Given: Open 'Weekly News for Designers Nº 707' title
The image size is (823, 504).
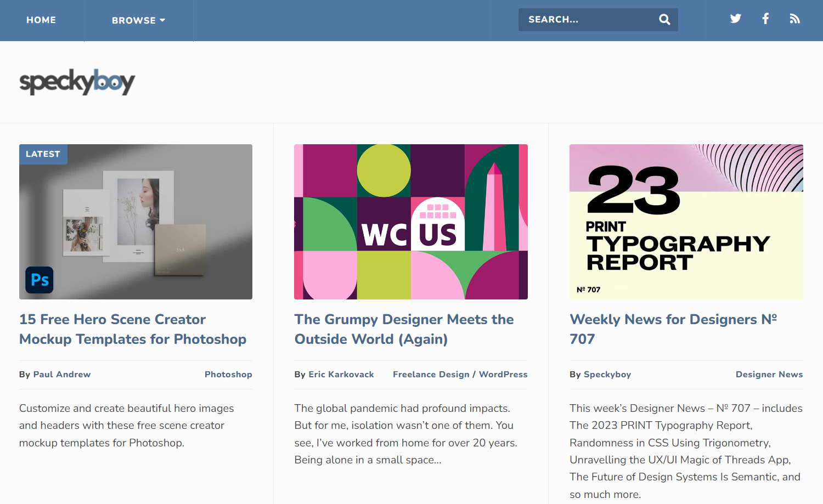Looking at the screenshot, I should (x=673, y=329).
